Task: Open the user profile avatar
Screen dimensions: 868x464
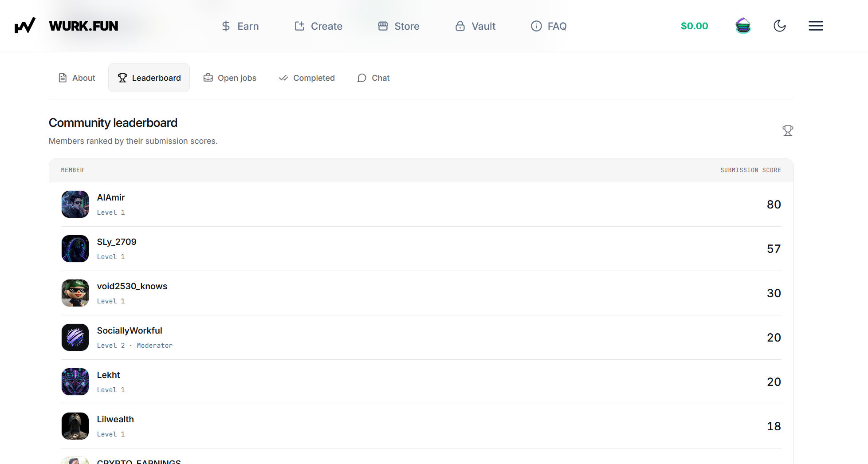Action: click(x=743, y=26)
